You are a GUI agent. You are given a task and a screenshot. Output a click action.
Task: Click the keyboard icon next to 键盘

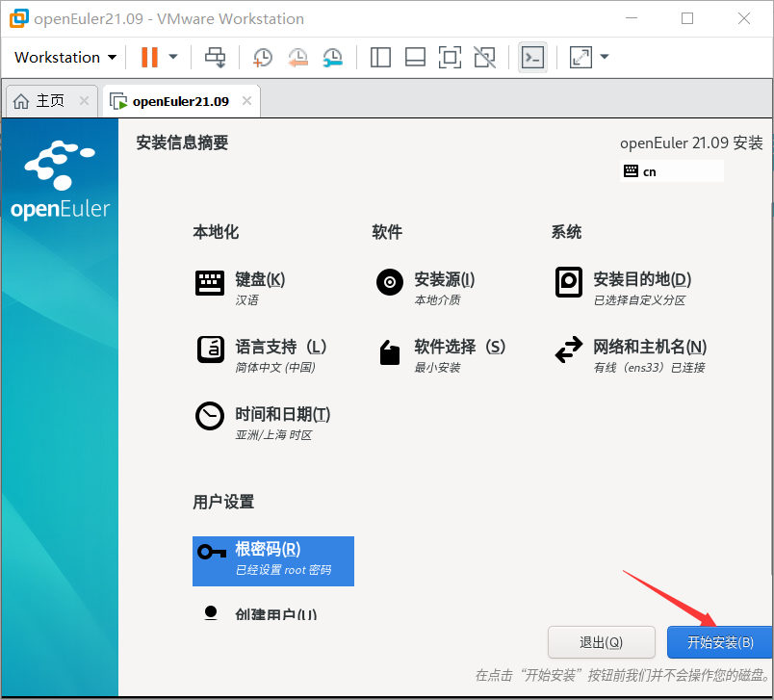click(x=210, y=283)
